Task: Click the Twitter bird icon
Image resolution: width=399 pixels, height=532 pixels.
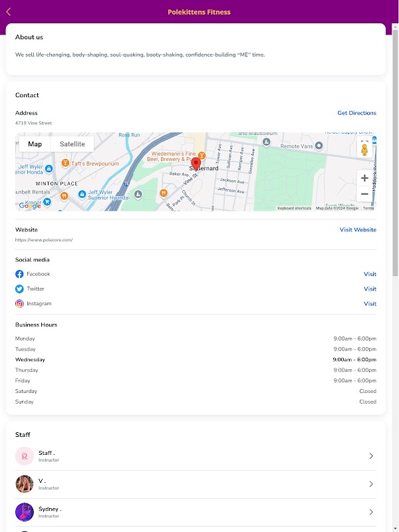Action: tap(19, 289)
